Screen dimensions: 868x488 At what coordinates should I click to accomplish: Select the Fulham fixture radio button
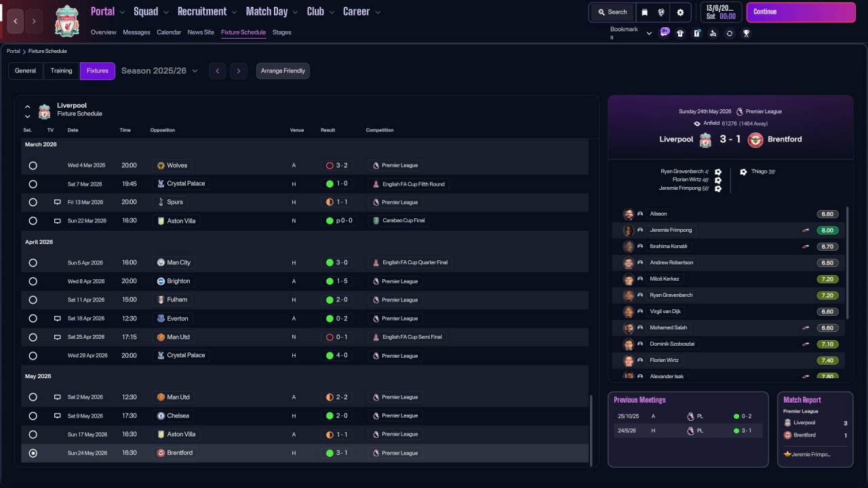coord(33,300)
